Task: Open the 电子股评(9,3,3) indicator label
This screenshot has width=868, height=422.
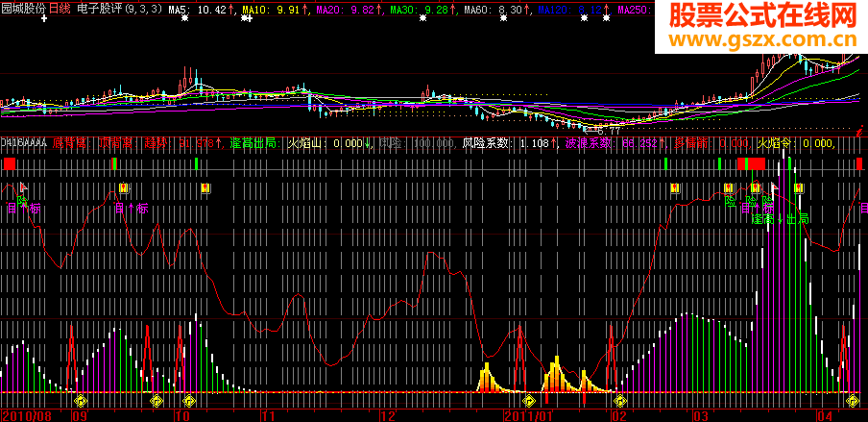Action: tap(121, 9)
